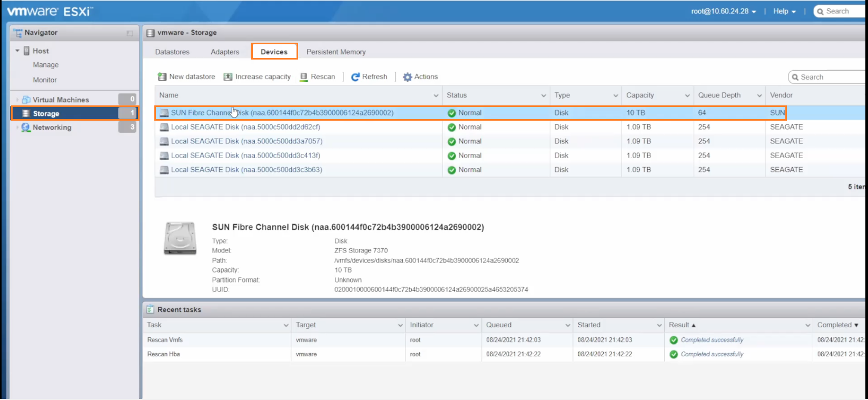Click queue depth value 64
This screenshot has height=400, width=868.
[x=702, y=113]
